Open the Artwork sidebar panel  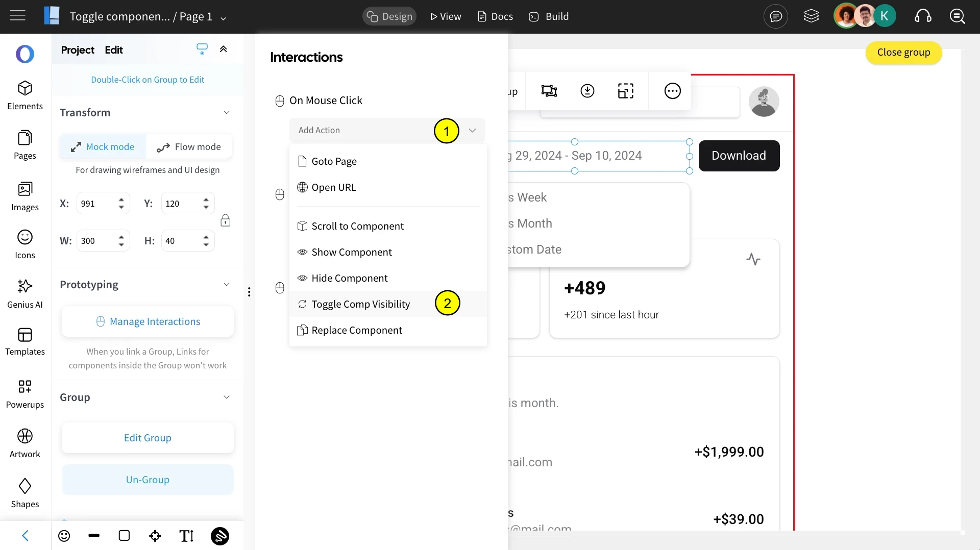click(24, 443)
